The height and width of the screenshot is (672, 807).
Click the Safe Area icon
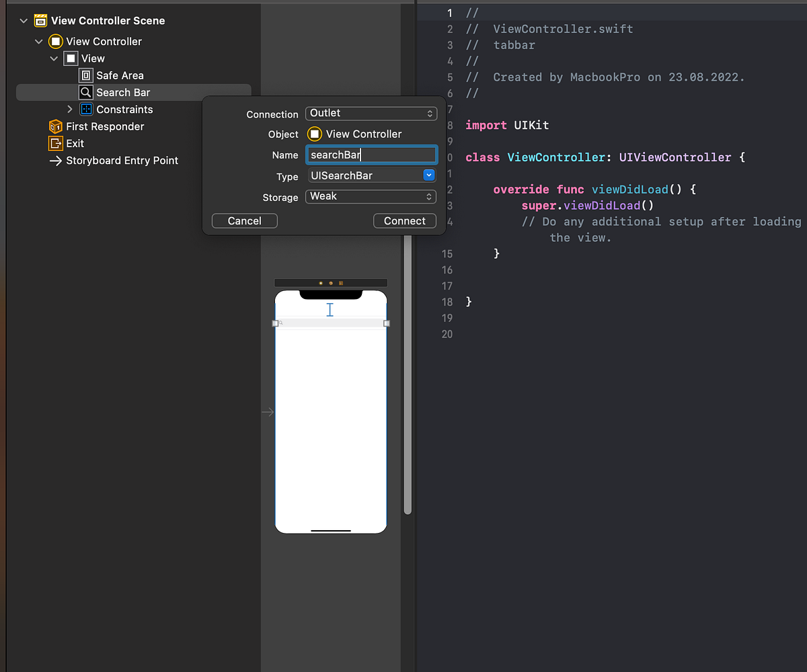coord(86,75)
